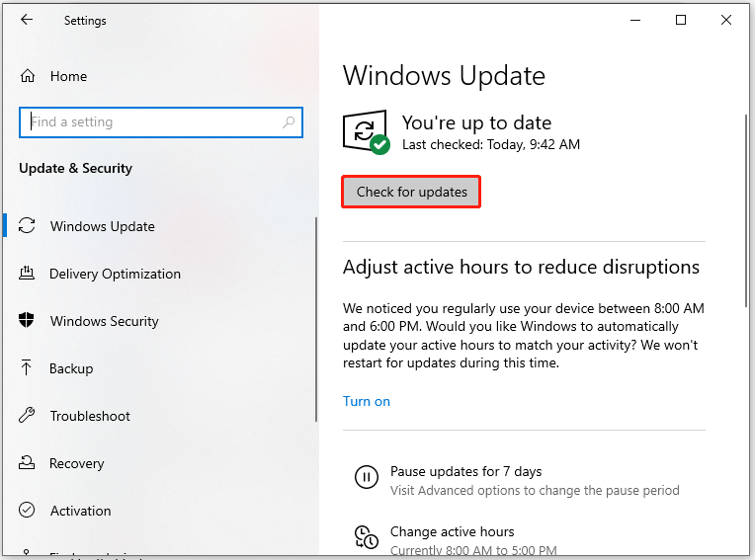Click the Troubleshoot wrench icon

click(x=27, y=415)
